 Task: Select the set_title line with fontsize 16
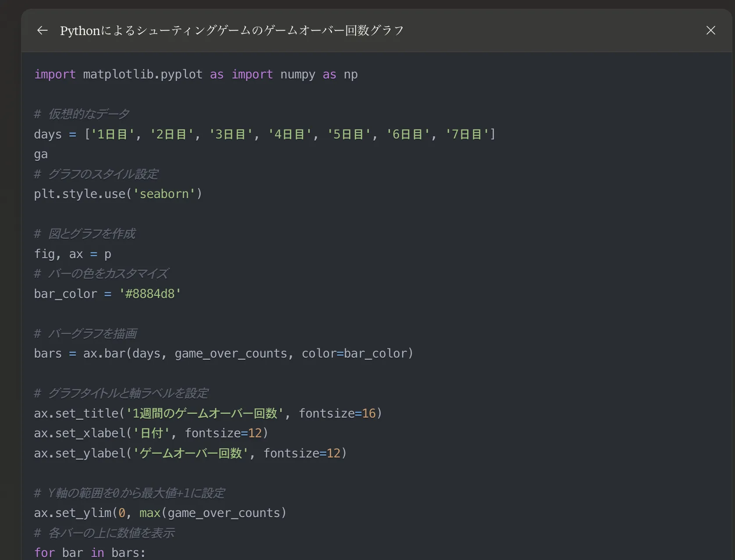click(x=207, y=413)
